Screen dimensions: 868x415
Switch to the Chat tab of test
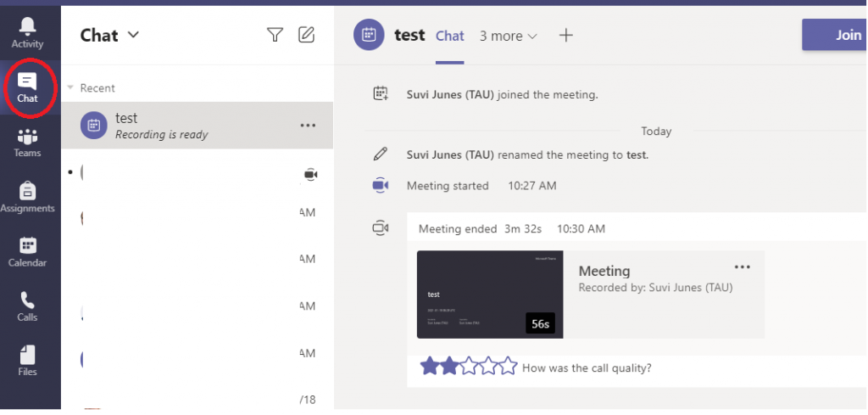click(449, 36)
